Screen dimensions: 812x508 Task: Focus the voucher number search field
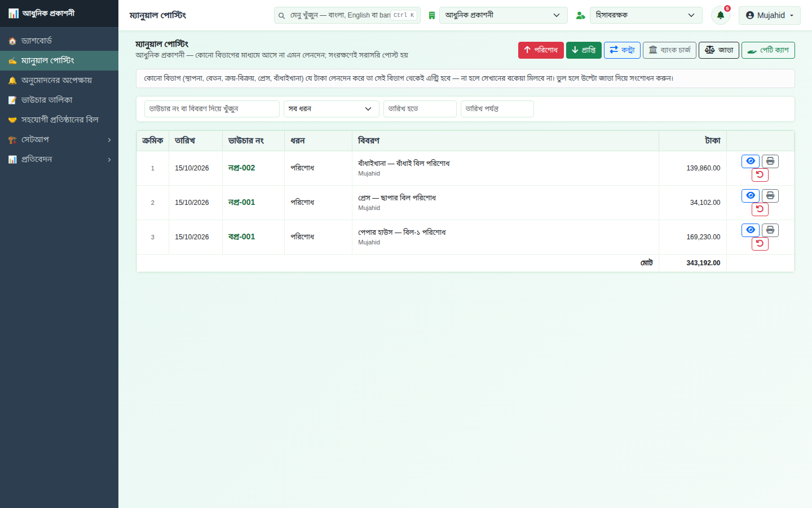click(212, 109)
